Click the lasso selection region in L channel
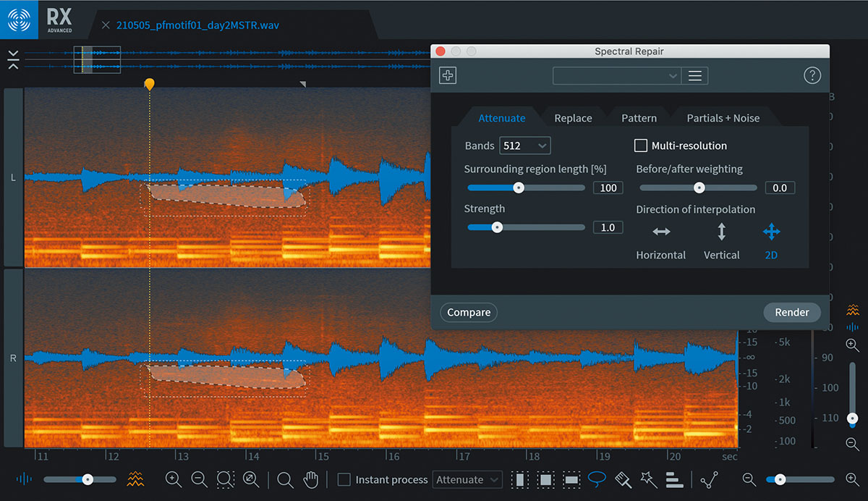 point(226,195)
